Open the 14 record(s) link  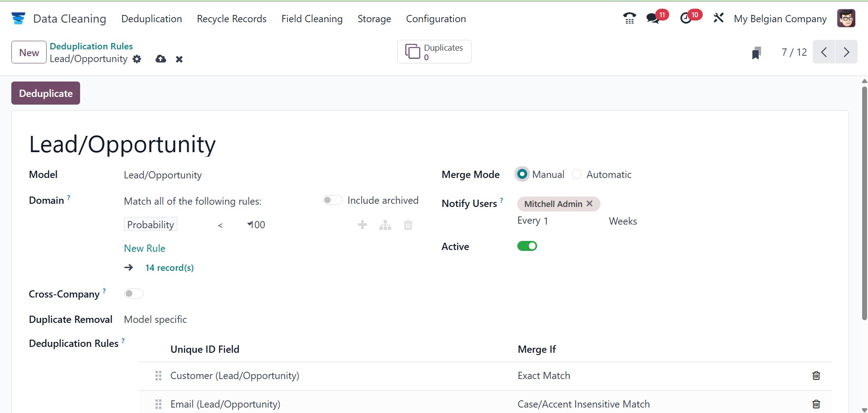[x=169, y=268]
